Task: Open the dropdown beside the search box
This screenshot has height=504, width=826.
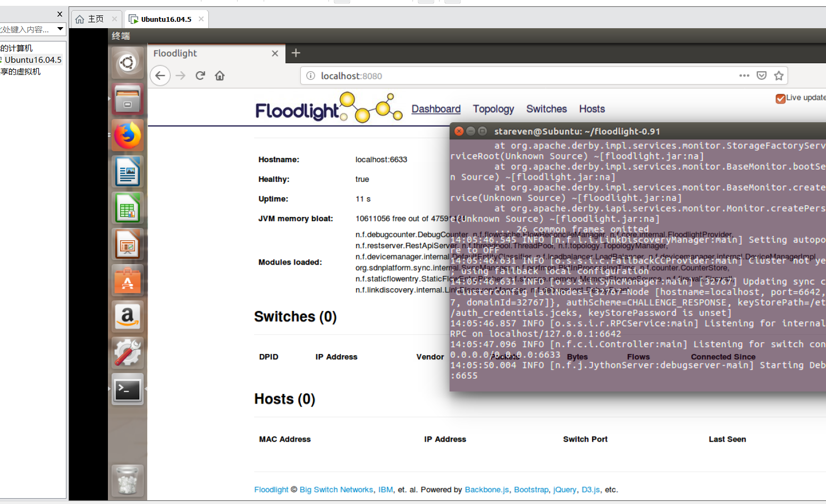Action: point(60,29)
